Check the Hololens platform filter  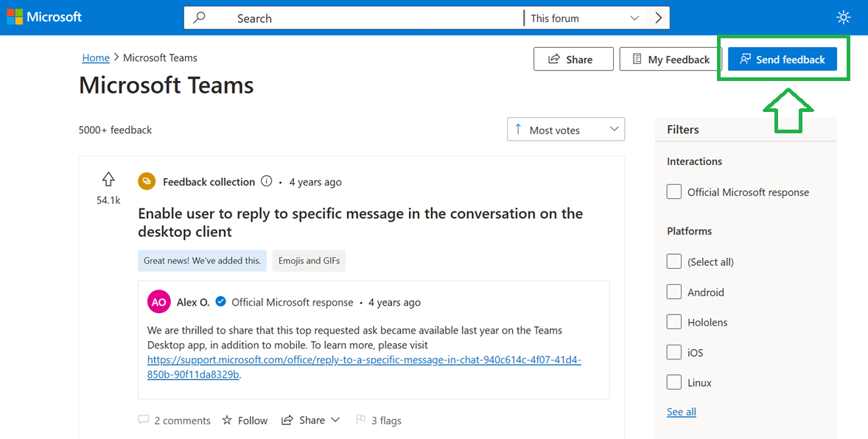pyautogui.click(x=673, y=322)
